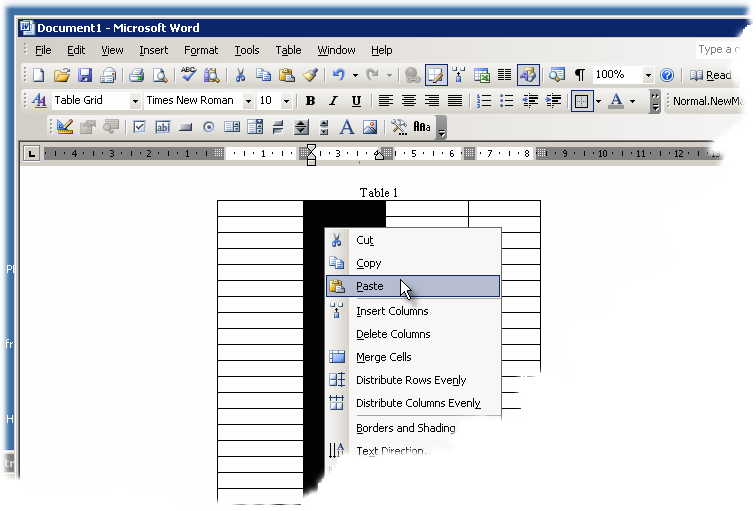Viewport: 756px width, 511px height.
Task: Decrease the indent
Action: tap(530, 101)
